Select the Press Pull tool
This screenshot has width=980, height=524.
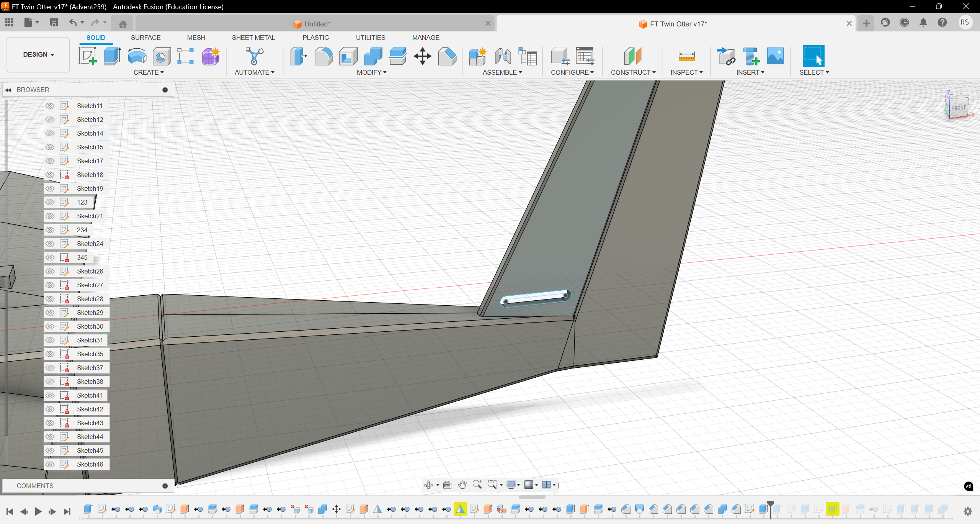pos(299,56)
